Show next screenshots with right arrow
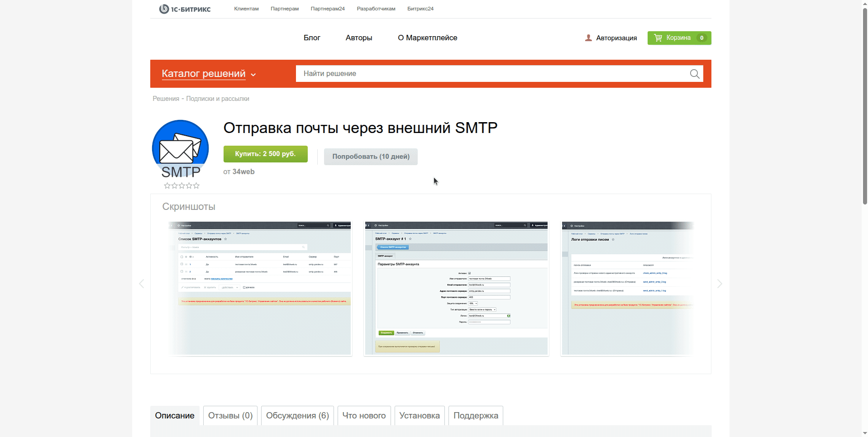868x437 pixels. pos(719,284)
